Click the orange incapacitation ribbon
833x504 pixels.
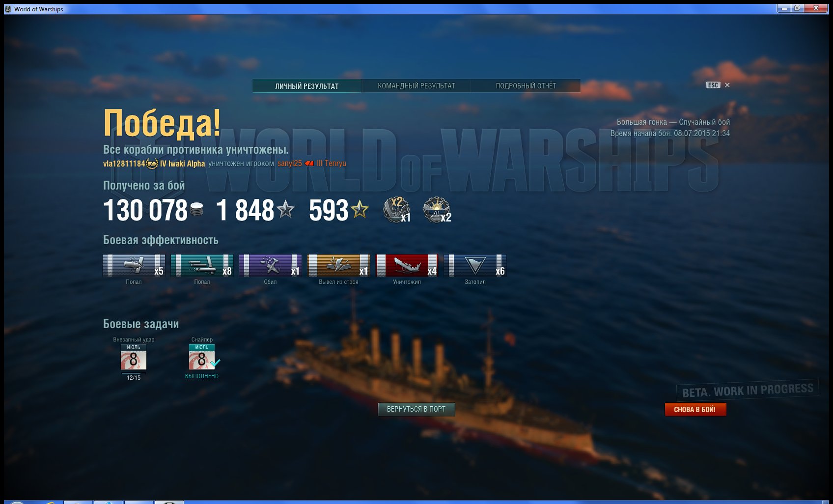point(338,266)
